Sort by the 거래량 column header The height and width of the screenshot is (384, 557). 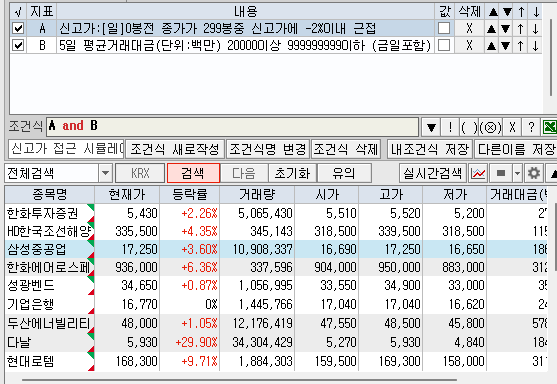click(x=257, y=194)
